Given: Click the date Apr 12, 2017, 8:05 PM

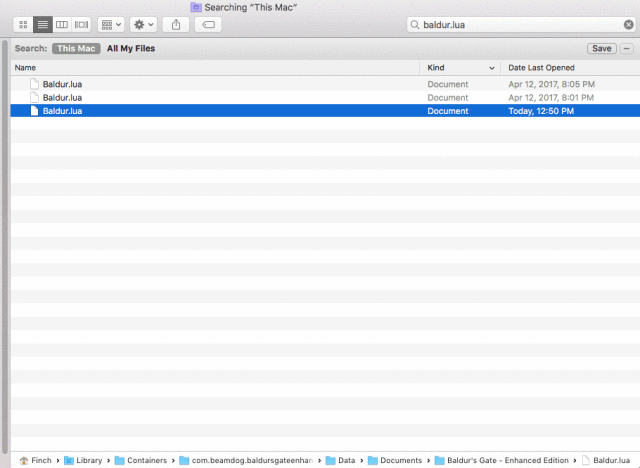Looking at the screenshot, I should 551,84.
